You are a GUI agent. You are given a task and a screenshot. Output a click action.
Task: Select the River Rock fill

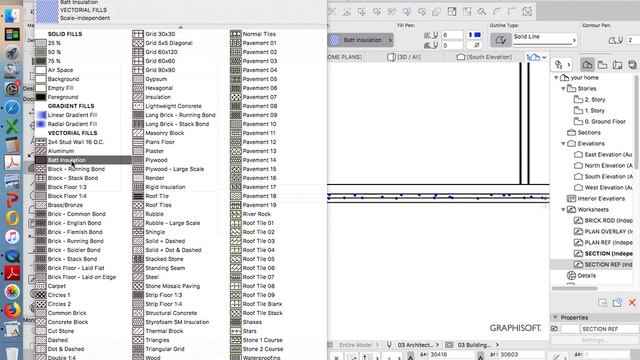(x=256, y=214)
